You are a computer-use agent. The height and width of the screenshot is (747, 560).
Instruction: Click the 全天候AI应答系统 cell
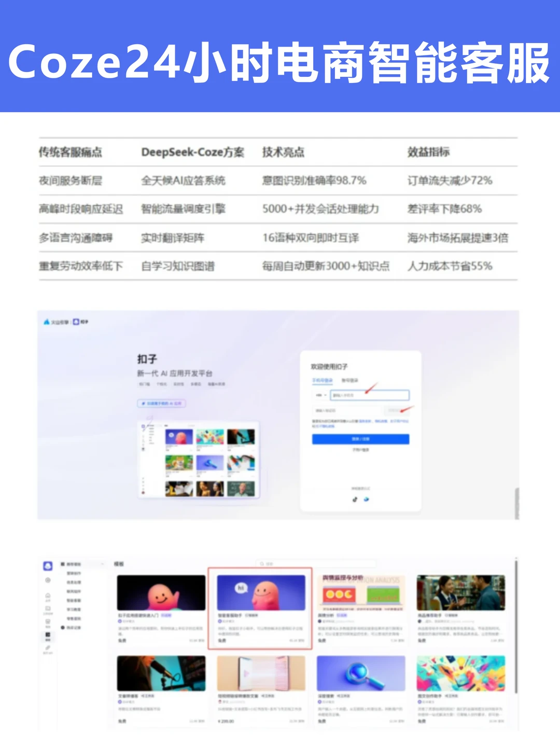tap(183, 181)
